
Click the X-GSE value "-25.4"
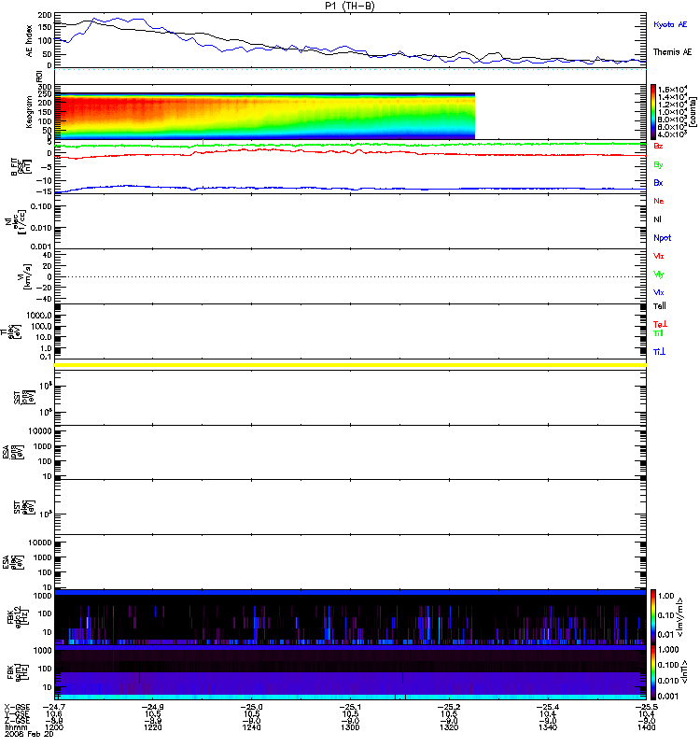pyautogui.click(x=548, y=707)
